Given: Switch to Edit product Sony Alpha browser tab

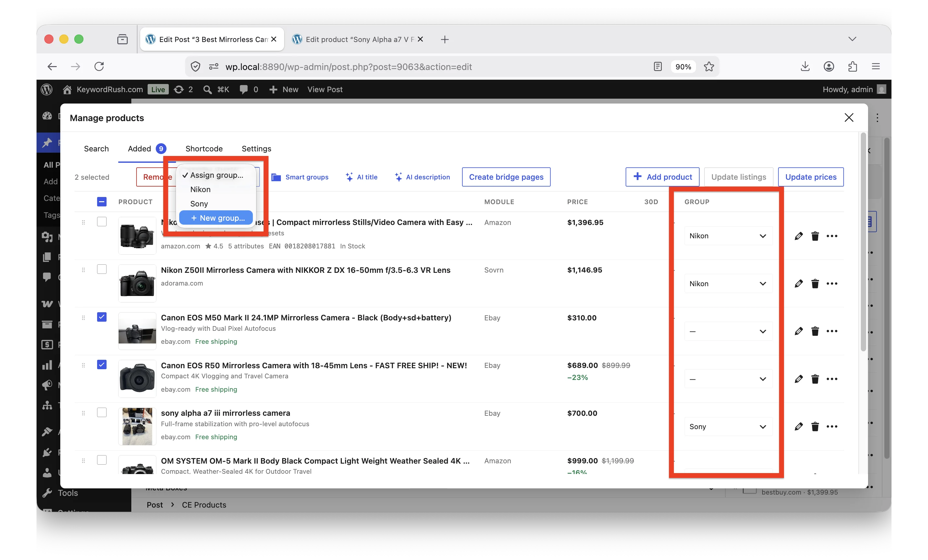Looking at the screenshot, I should point(358,39).
